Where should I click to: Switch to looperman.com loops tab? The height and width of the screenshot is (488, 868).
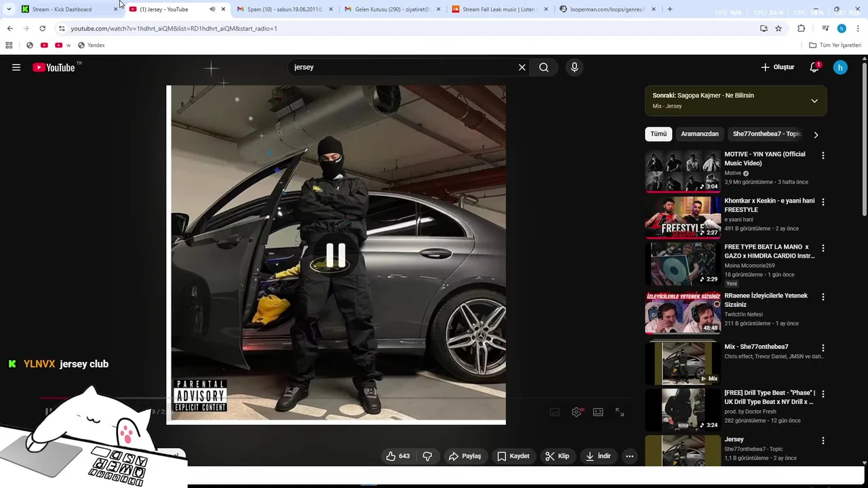pyautogui.click(x=607, y=9)
